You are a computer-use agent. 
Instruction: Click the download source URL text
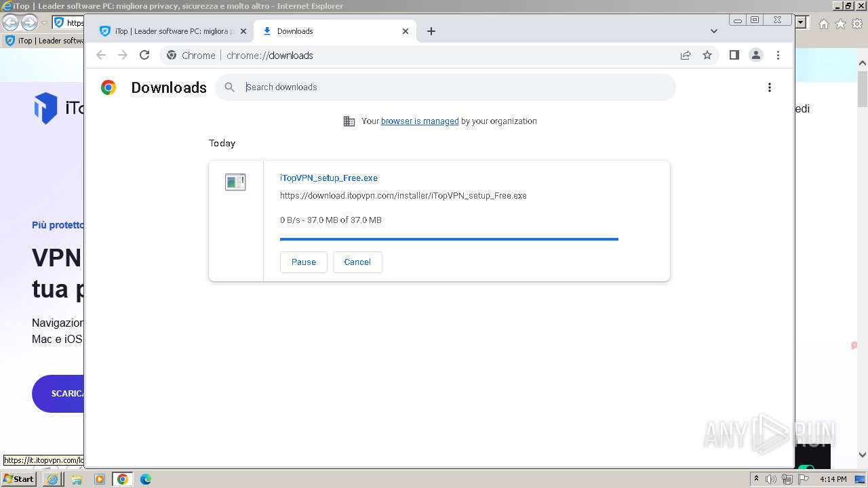(x=403, y=196)
